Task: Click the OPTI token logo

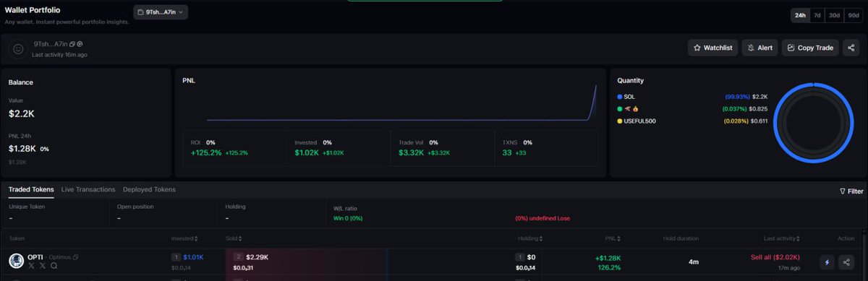Action: click(x=17, y=261)
